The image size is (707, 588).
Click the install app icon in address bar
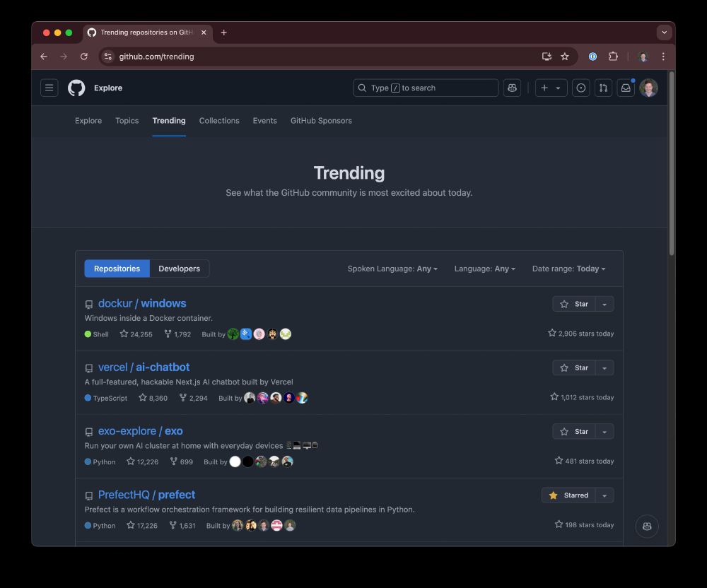coord(547,57)
